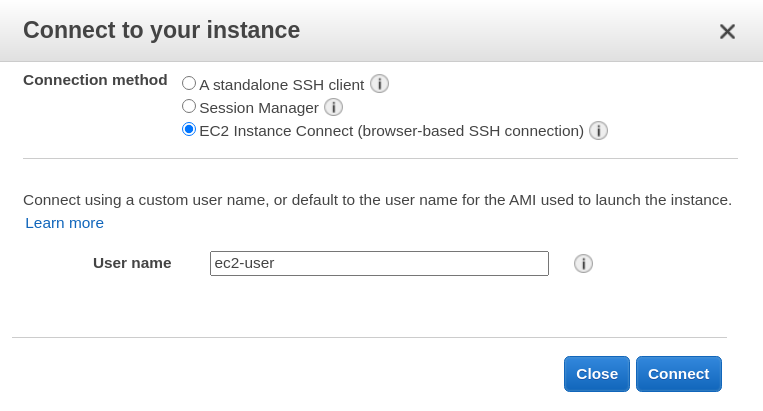Select EC2 Instance Connect radio button
This screenshot has height=411, width=763.
coord(189,130)
